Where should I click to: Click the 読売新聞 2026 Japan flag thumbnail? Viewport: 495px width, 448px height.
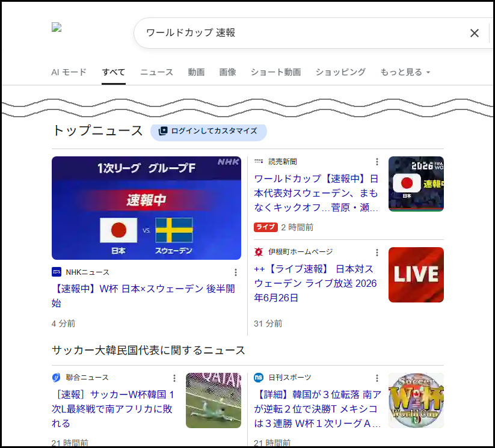click(x=416, y=184)
